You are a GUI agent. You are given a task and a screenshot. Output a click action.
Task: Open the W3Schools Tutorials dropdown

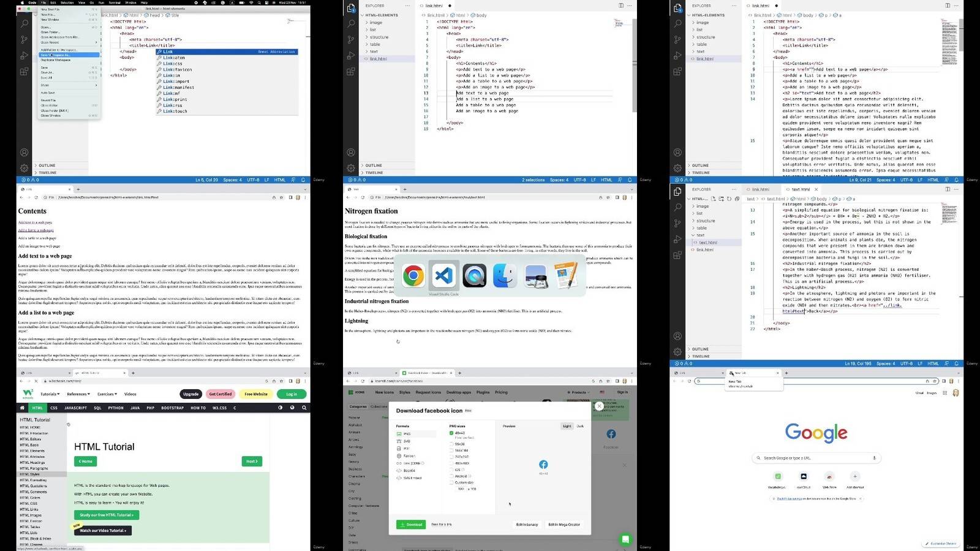click(50, 394)
